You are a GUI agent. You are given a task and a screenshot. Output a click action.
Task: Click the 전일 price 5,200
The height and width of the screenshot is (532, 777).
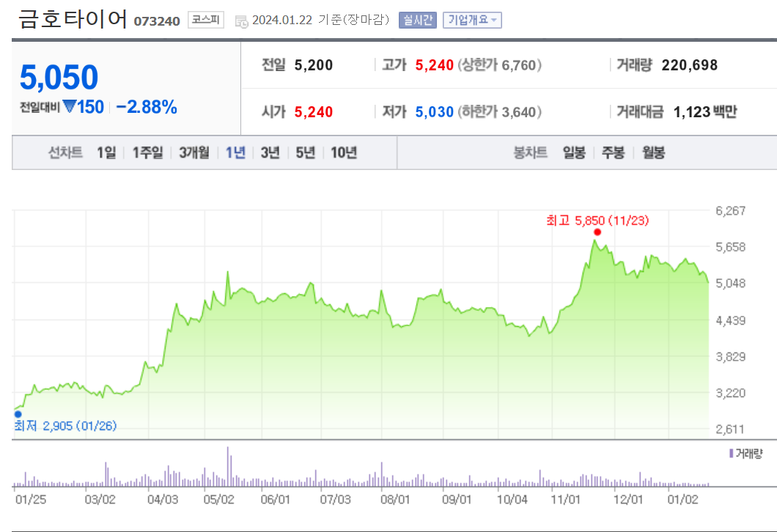pyautogui.click(x=313, y=65)
